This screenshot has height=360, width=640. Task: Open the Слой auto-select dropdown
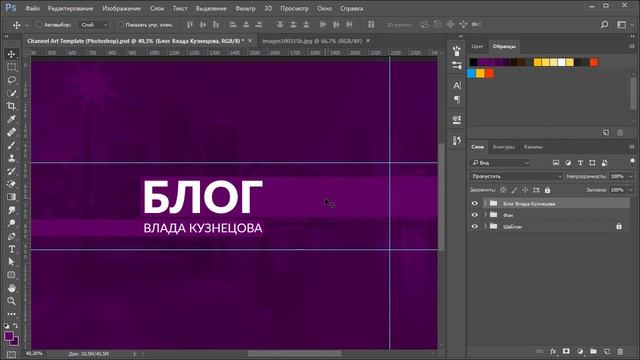[94, 25]
